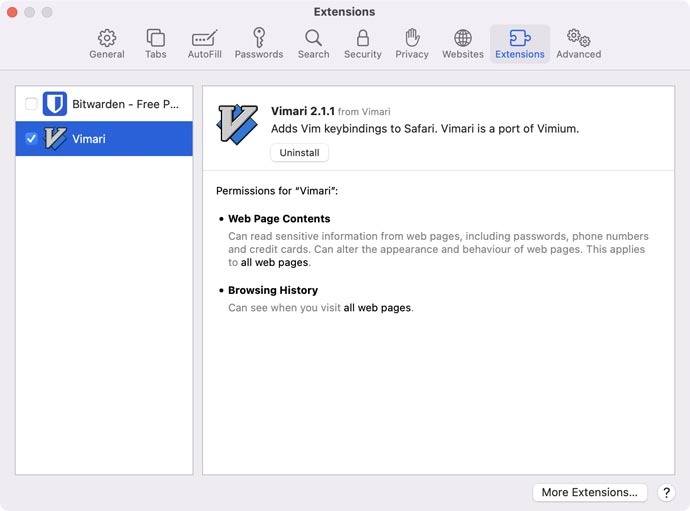Click the large Vimari logo in details

pos(239,125)
